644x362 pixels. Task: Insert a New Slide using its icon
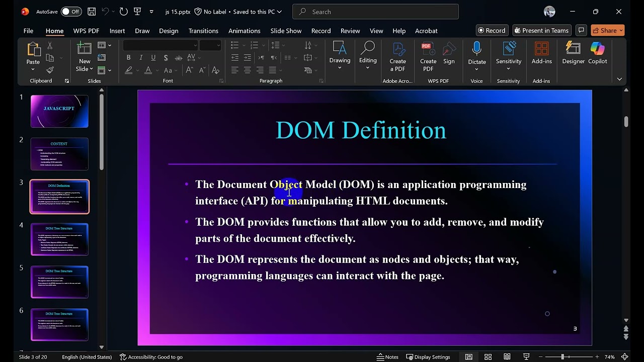[85, 49]
